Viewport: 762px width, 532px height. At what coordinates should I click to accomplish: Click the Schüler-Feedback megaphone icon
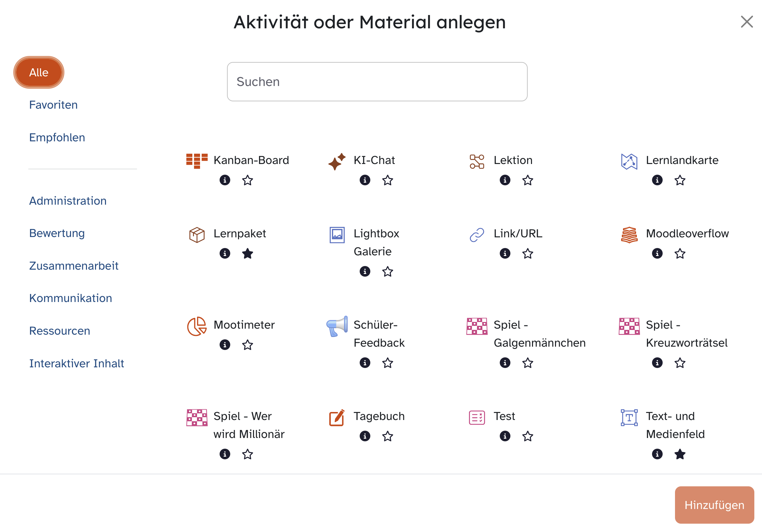[337, 326]
